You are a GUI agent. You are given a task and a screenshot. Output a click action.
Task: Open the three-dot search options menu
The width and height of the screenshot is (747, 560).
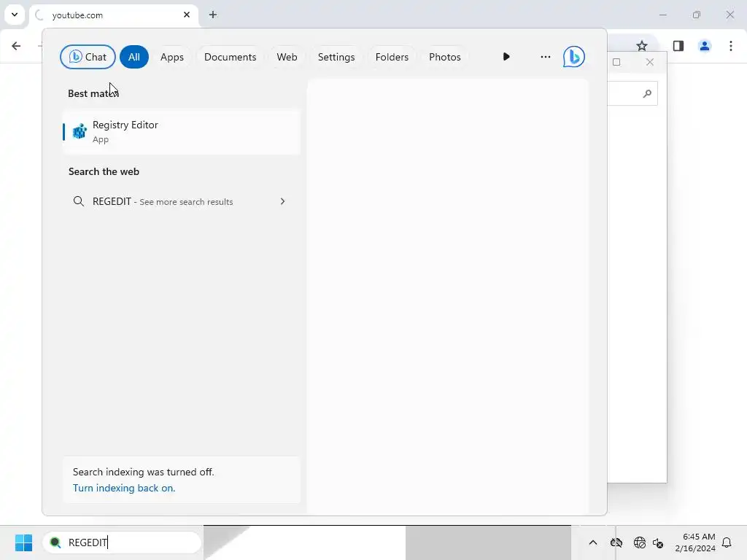coord(546,57)
